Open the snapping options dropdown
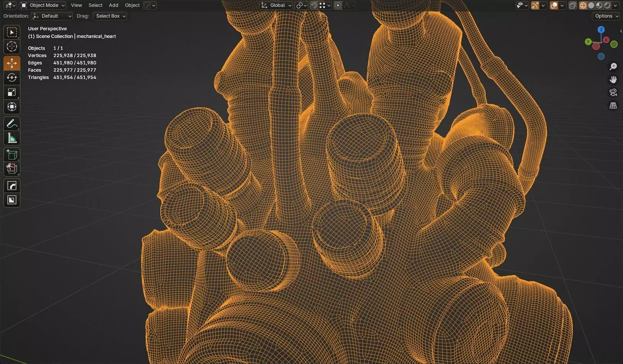This screenshot has height=364, width=623. (325, 5)
